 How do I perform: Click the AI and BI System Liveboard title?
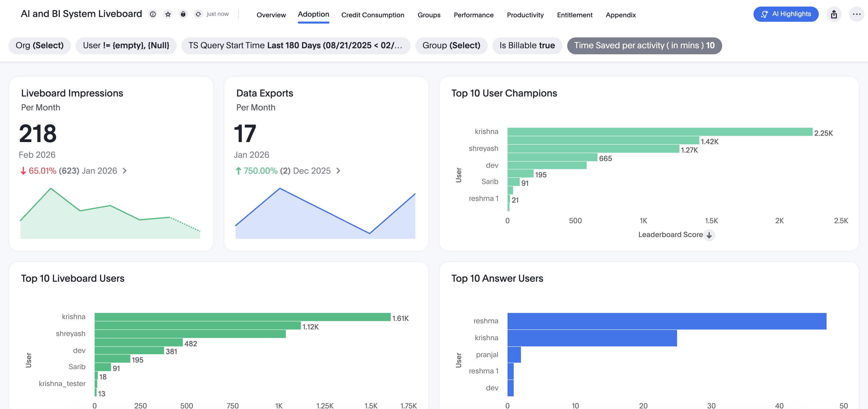(x=82, y=14)
